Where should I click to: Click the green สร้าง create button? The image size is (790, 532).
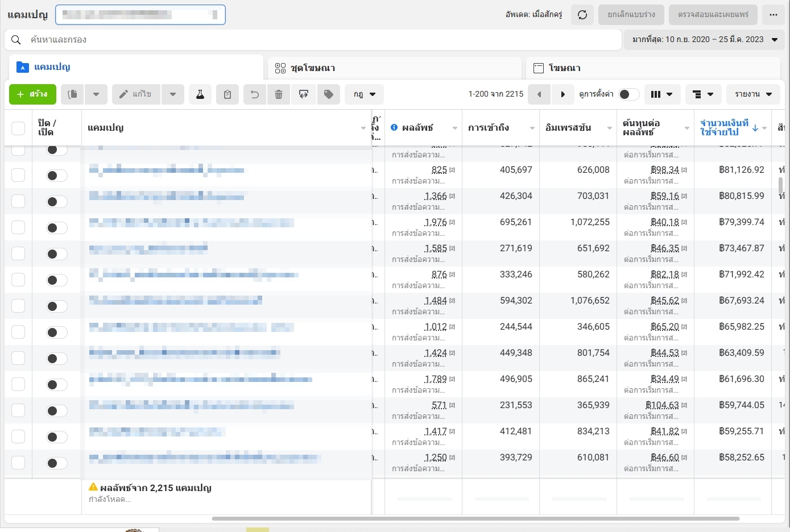click(32, 94)
